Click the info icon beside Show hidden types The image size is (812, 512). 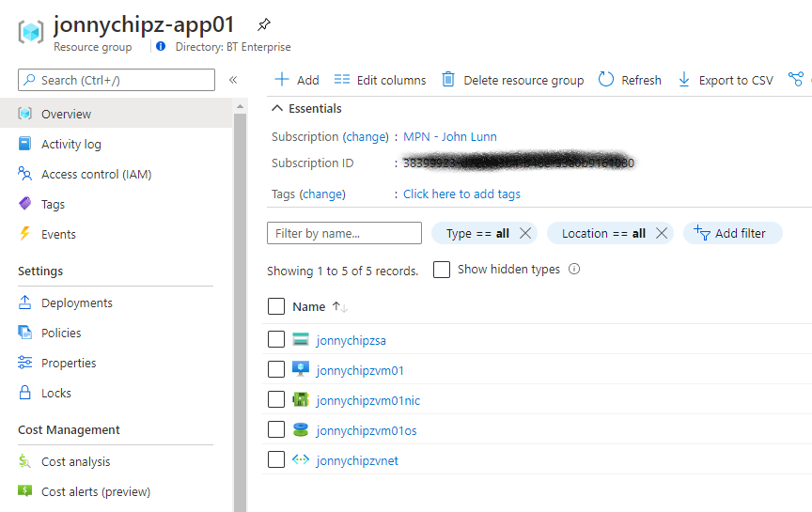tap(574, 270)
